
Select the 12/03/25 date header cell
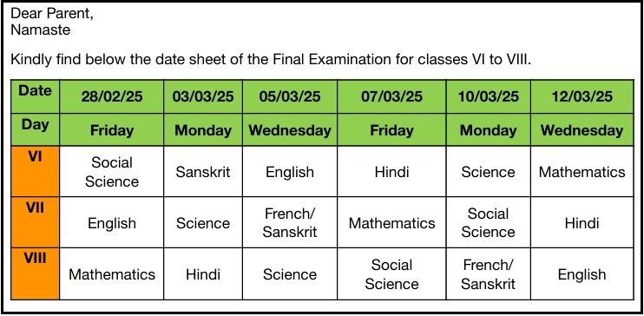click(582, 96)
